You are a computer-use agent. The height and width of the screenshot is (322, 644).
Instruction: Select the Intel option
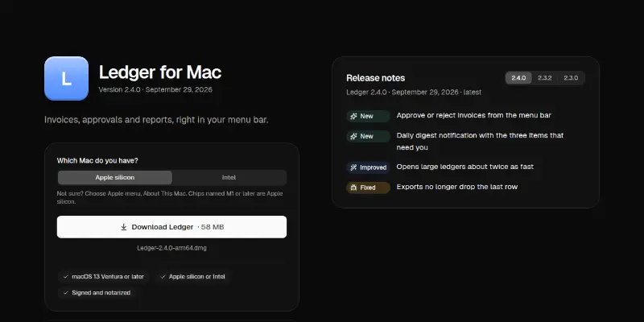[229, 177]
